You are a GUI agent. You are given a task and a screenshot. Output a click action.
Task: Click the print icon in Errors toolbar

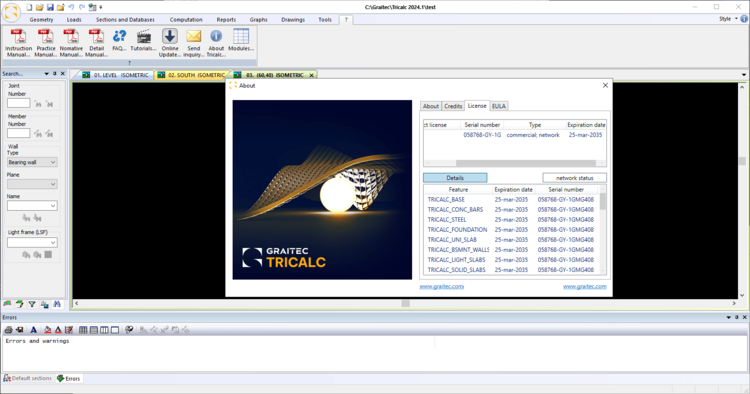coord(8,329)
